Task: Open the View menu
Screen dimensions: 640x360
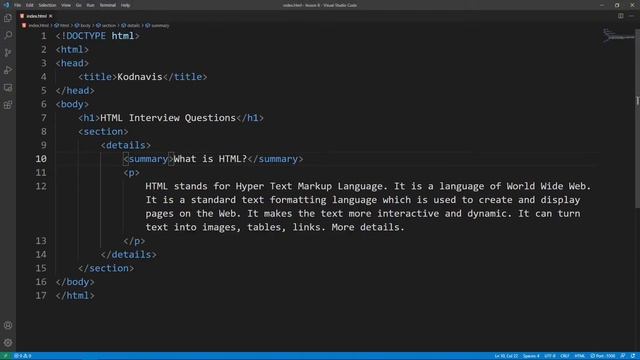Action: (66, 5)
